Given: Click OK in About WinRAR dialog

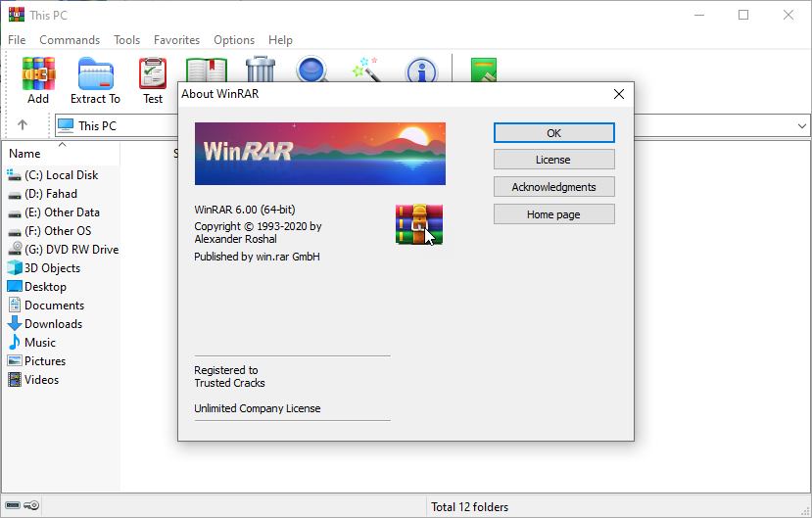Looking at the screenshot, I should 554,133.
